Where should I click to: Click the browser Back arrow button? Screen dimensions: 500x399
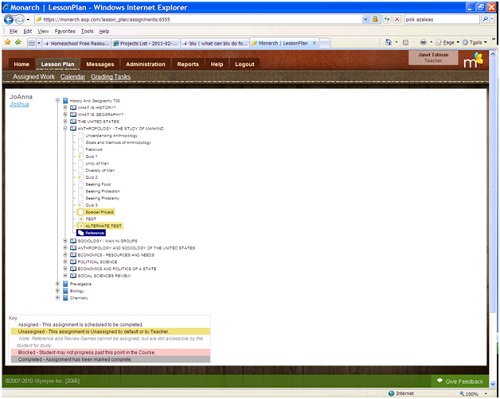click(x=9, y=20)
